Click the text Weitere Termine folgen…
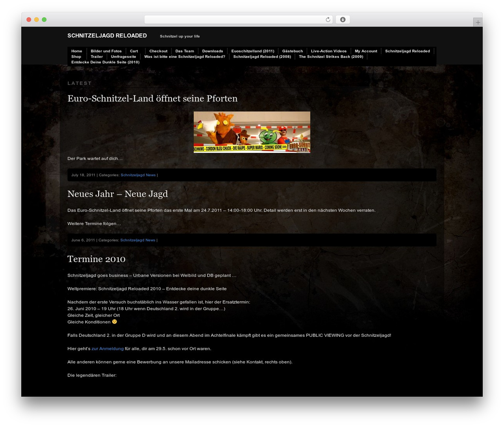The image size is (504, 427). click(94, 223)
